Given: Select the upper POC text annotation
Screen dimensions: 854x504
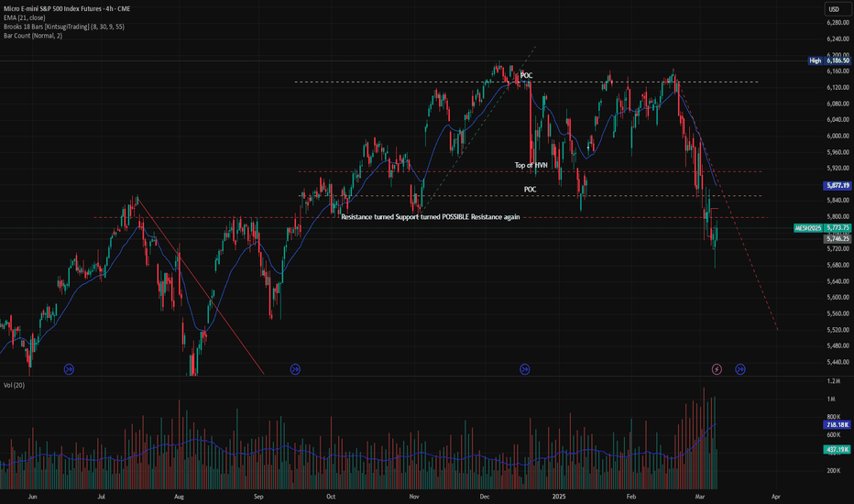Looking at the screenshot, I should [x=526, y=76].
